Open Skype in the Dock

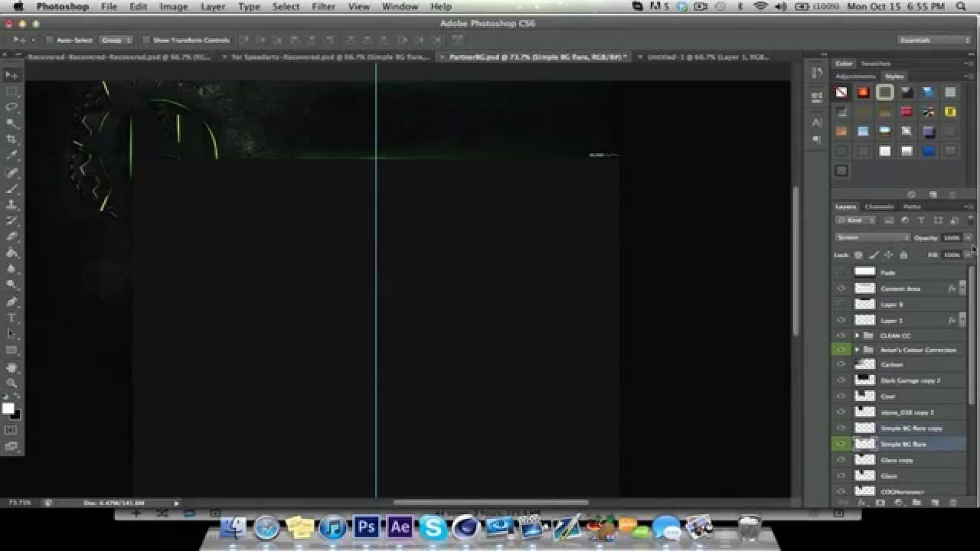433,527
